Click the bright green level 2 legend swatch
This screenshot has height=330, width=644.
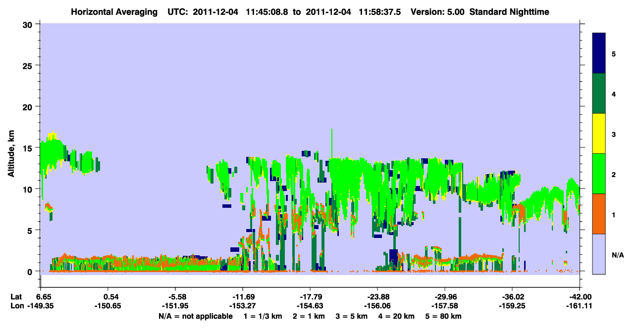pos(599,174)
